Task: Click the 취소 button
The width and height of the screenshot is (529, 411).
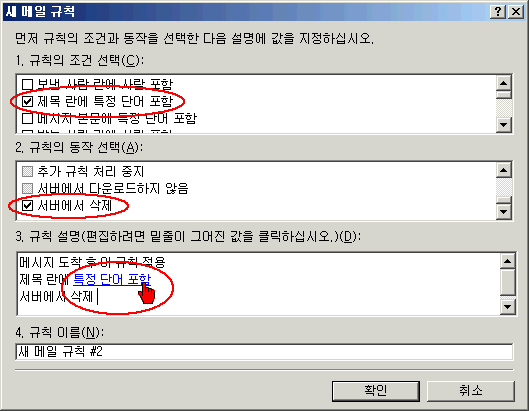Action: [x=471, y=391]
